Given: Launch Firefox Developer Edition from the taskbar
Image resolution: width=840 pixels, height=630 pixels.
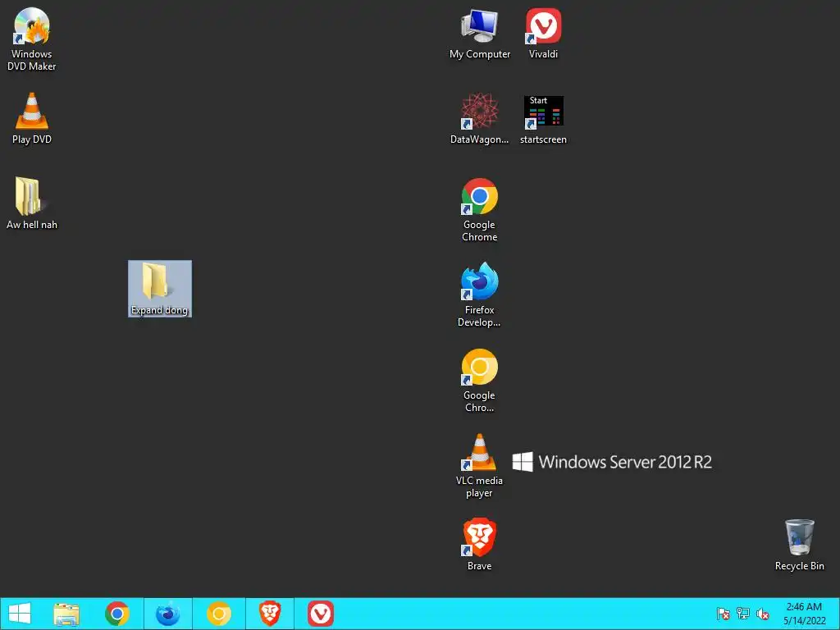Looking at the screenshot, I should point(167,614).
